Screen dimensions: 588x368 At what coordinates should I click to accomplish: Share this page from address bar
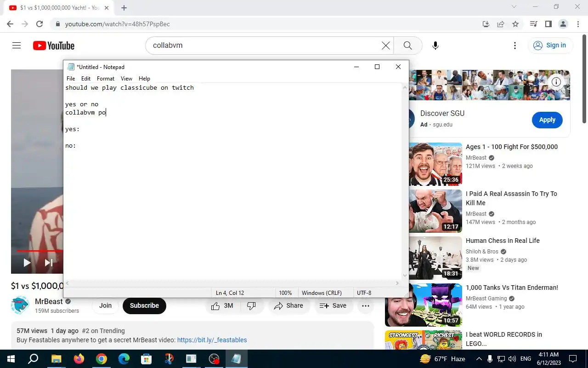(x=501, y=24)
